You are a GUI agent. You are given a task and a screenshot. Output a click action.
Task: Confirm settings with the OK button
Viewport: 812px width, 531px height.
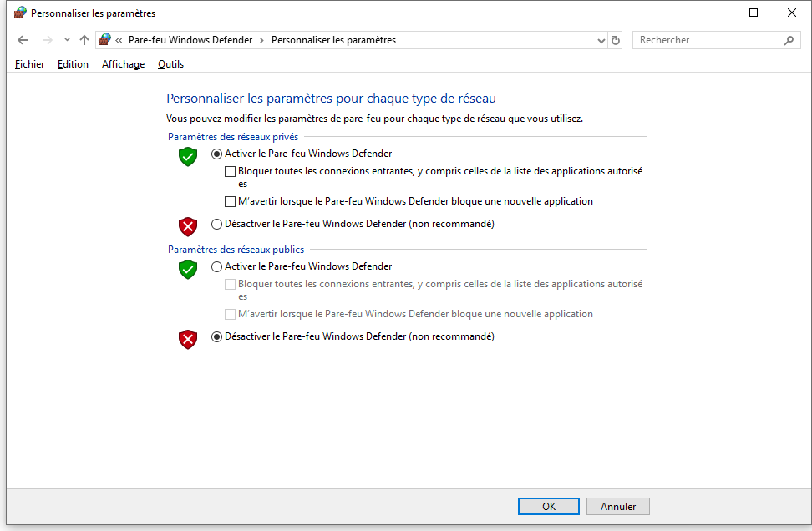click(x=548, y=506)
